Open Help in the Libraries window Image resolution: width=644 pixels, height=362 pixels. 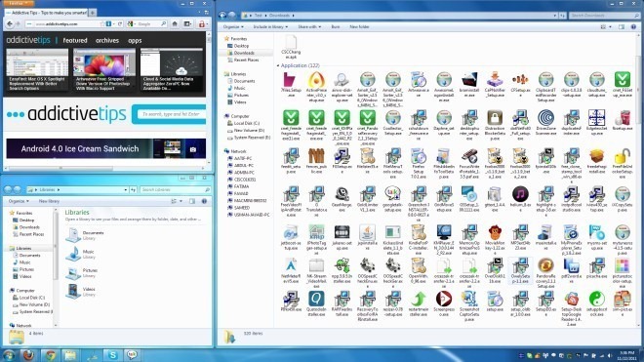pos(204,201)
